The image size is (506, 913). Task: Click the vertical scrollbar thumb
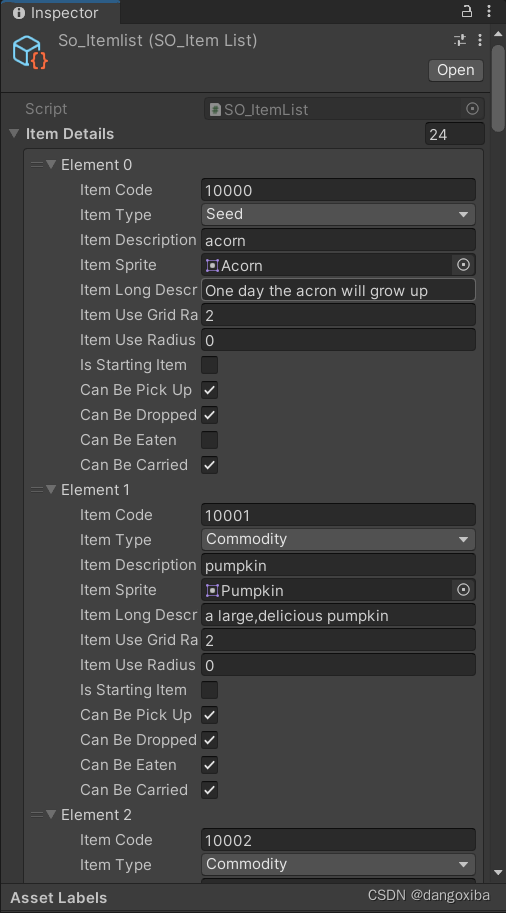click(498, 87)
